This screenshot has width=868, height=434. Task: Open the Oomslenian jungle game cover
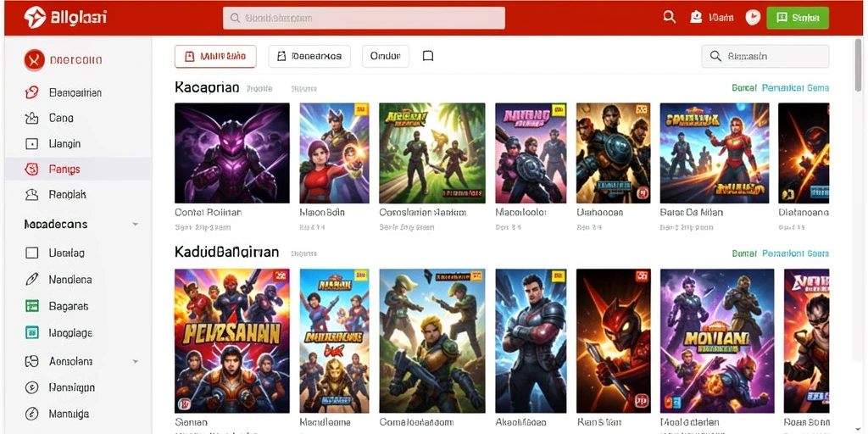pyautogui.click(x=431, y=153)
